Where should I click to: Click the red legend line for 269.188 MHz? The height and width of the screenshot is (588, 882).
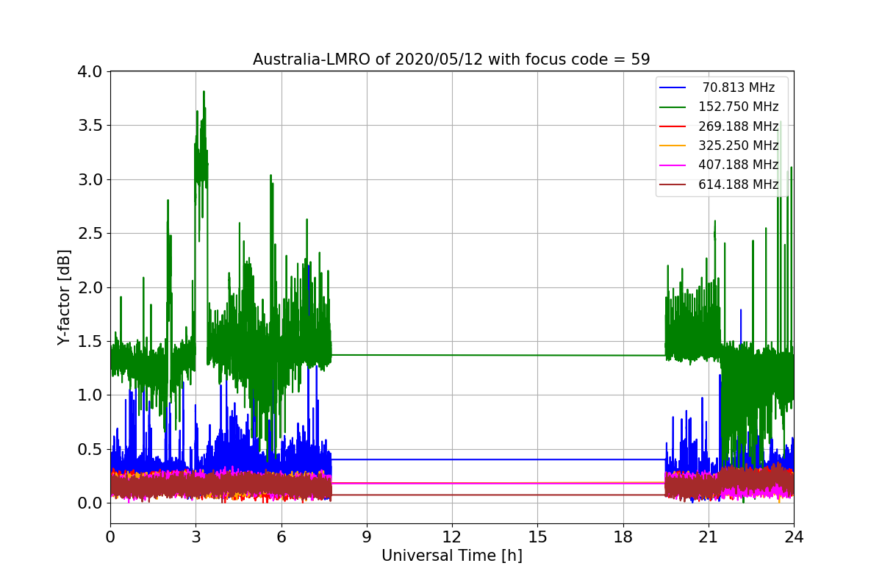coord(673,126)
